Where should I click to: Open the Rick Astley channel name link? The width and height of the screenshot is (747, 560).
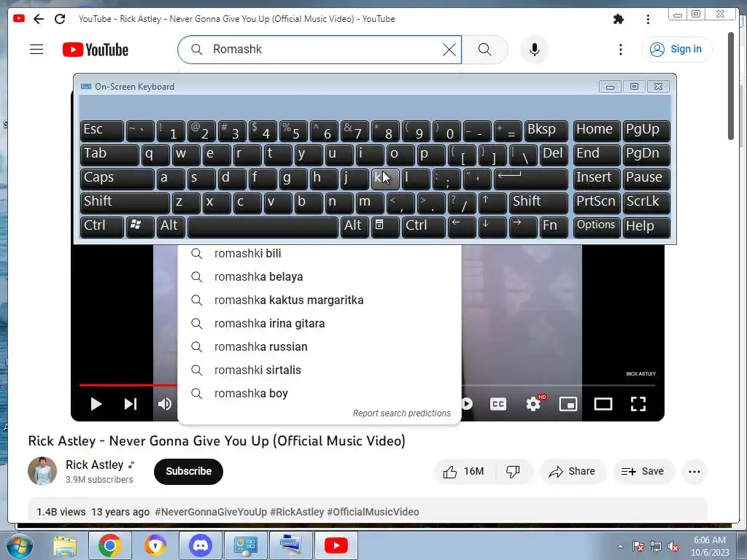[94, 464]
